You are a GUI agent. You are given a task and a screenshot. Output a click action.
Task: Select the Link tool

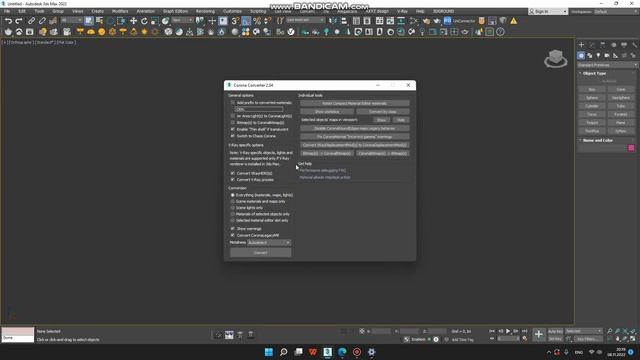[31, 21]
